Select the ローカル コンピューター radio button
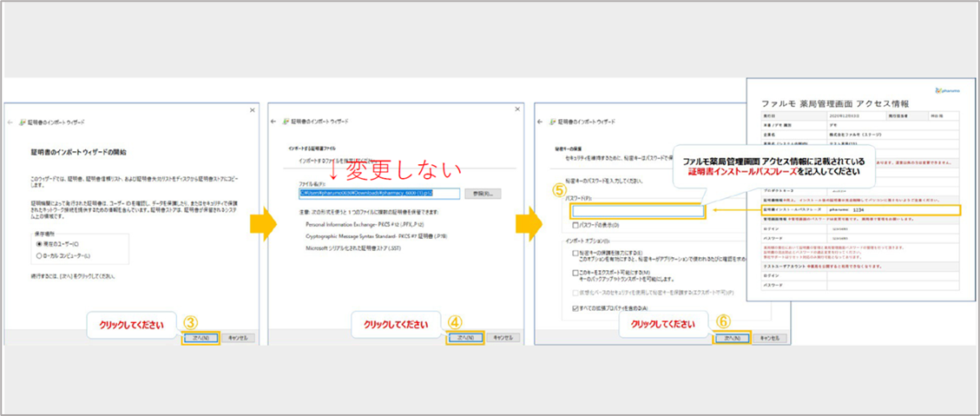The width and height of the screenshot is (980, 416). coord(38,255)
